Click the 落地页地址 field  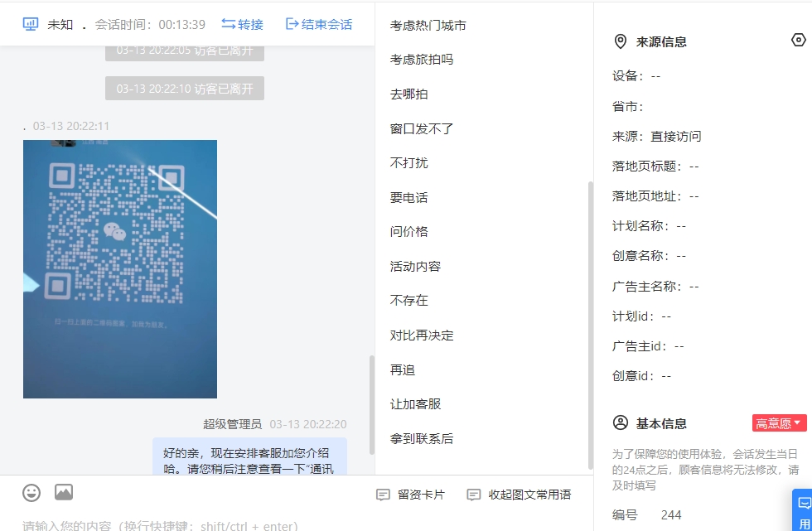point(655,196)
